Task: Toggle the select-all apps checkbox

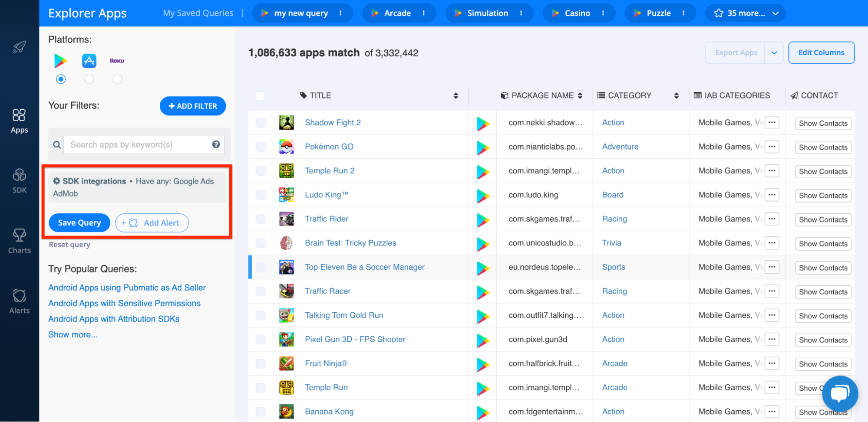Action: (261, 96)
